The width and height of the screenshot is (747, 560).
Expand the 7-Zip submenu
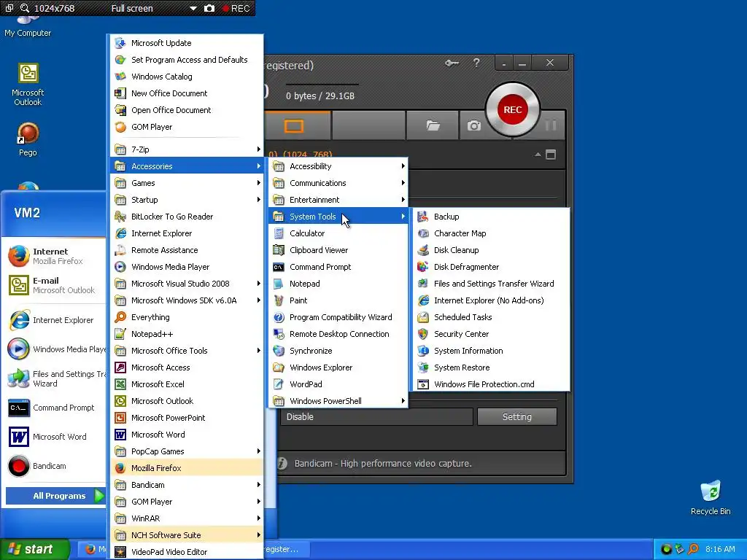coord(187,149)
